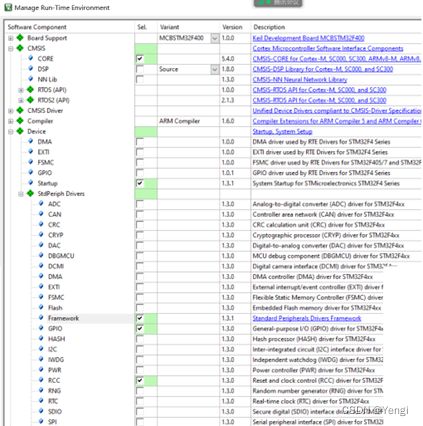Viewport: 423px width, 426px height.
Task: Enable the RTC driver checkbox
Action: [140, 401]
